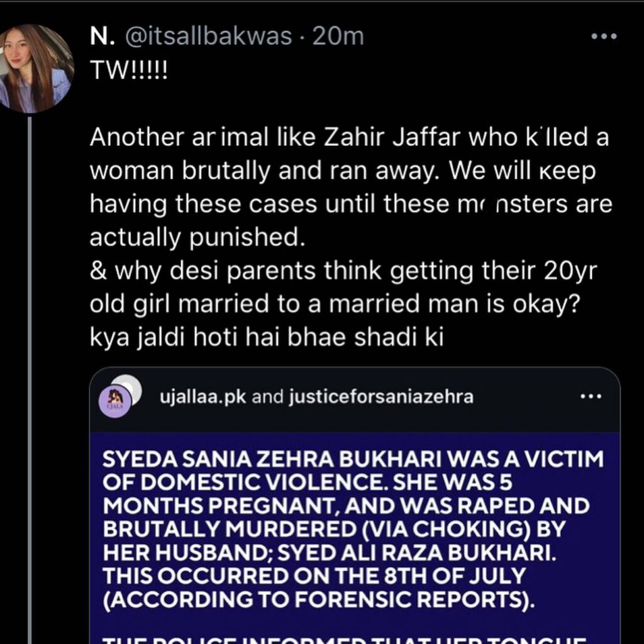
Task: Tap the 'why desi parents think' sentence
Action: (x=343, y=287)
